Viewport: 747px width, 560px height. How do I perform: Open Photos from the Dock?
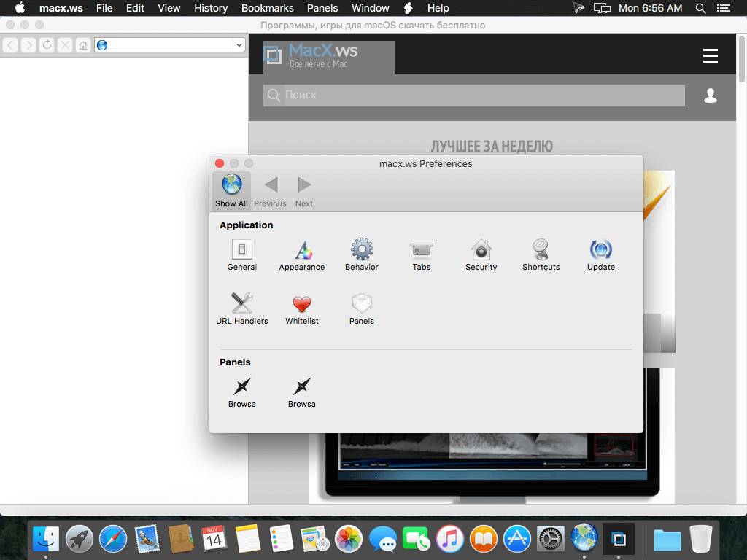point(349,539)
